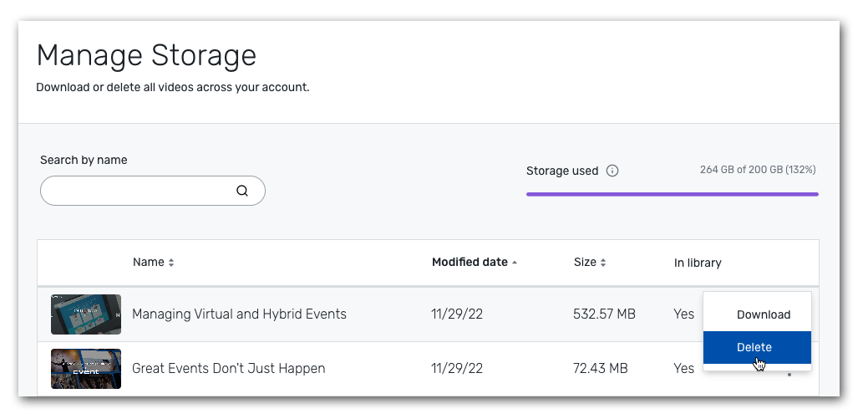Click sort arrow next to Modified date
Image resolution: width=868 pixels, height=419 pixels.
(x=515, y=263)
